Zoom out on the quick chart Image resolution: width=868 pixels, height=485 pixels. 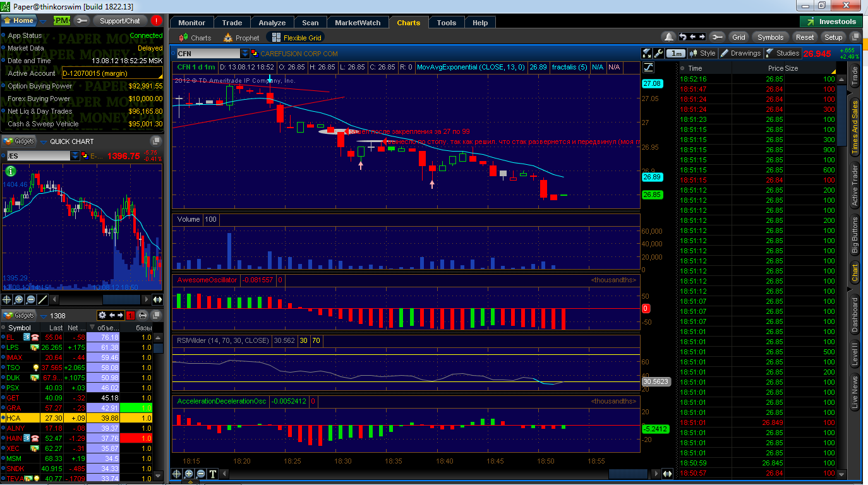[32, 299]
